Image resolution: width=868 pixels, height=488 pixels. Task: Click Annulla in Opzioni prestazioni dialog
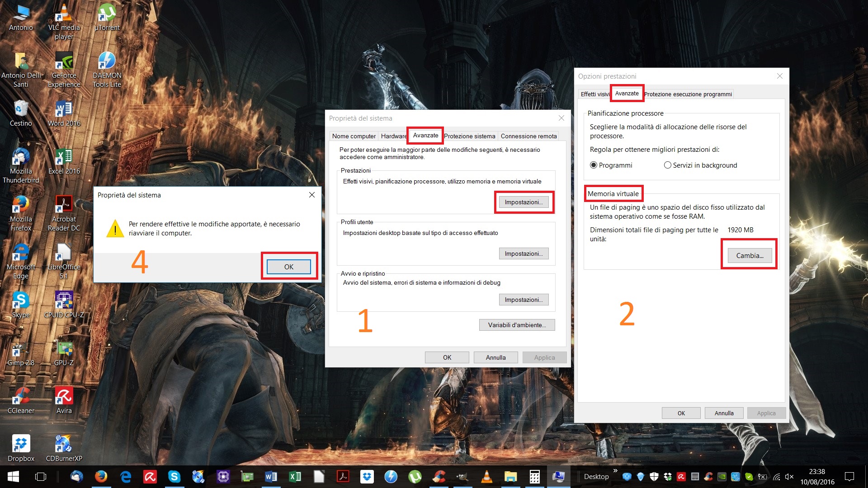724,413
